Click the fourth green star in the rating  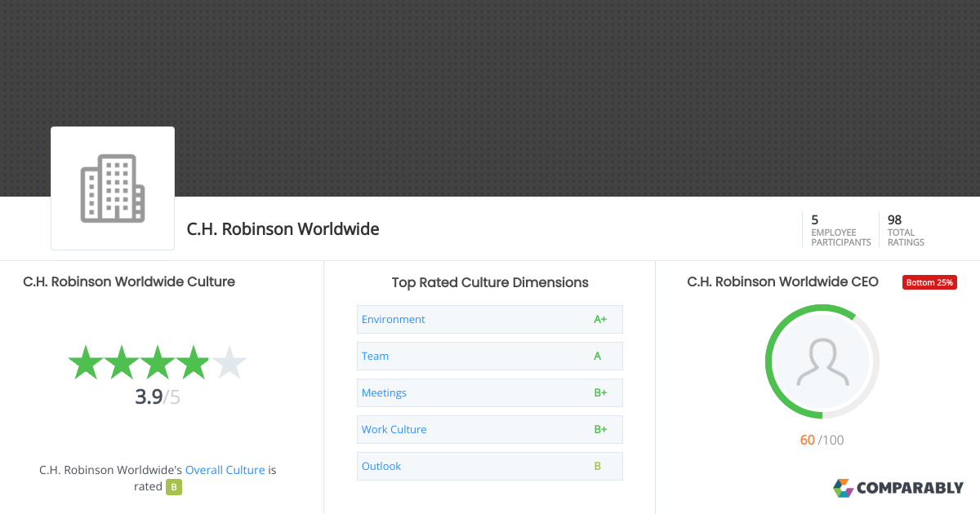click(193, 362)
